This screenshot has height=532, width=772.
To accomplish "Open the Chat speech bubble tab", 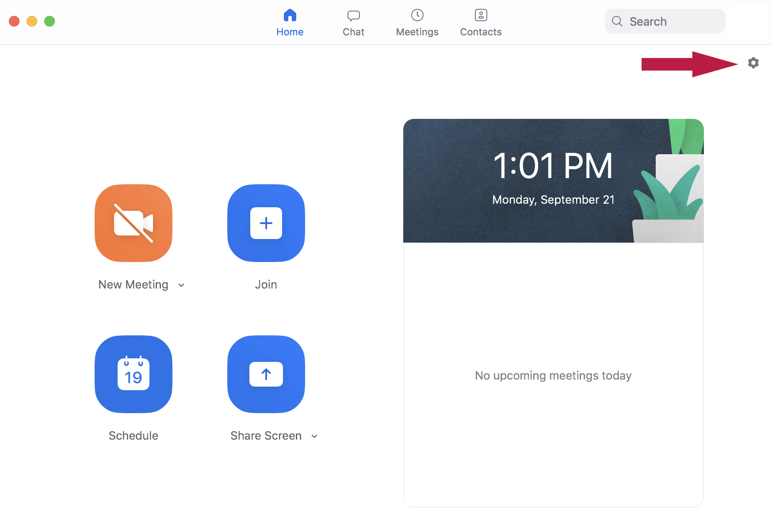I will tap(353, 22).
